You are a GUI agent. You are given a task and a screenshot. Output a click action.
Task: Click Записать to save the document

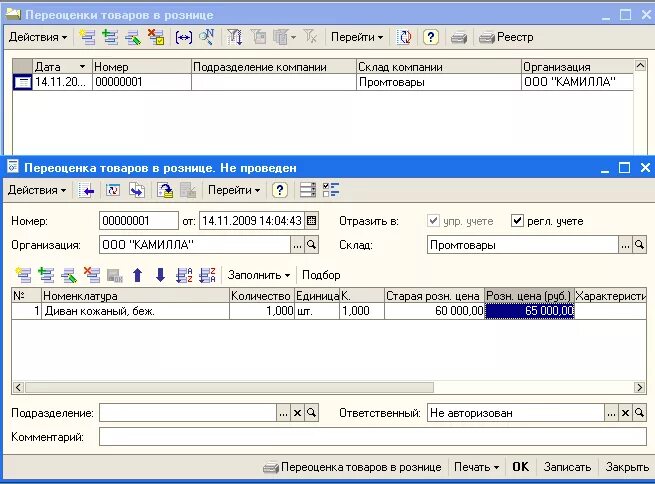pyautogui.click(x=567, y=467)
